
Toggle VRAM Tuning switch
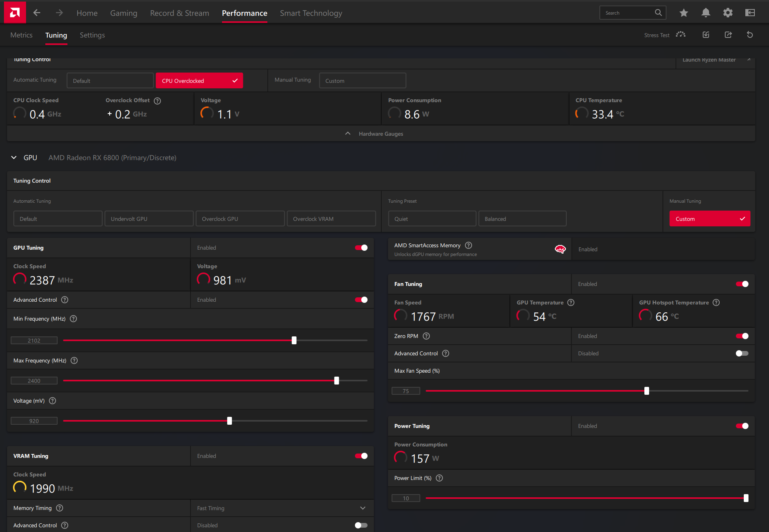(361, 456)
